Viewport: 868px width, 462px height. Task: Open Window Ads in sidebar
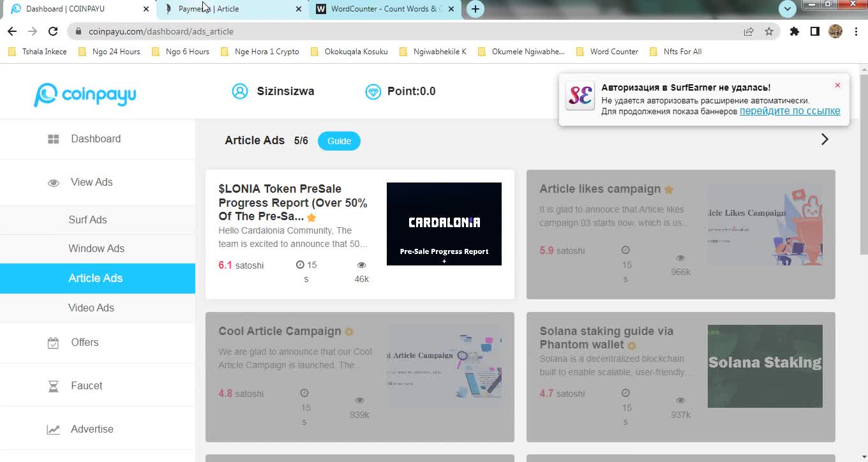[96, 249]
